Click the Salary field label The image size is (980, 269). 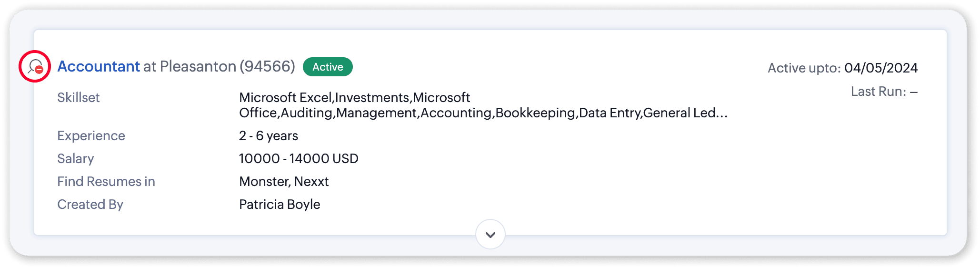click(76, 159)
